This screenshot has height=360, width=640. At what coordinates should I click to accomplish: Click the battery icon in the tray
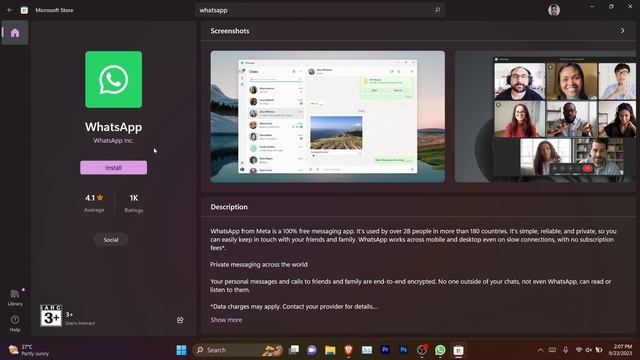click(599, 350)
